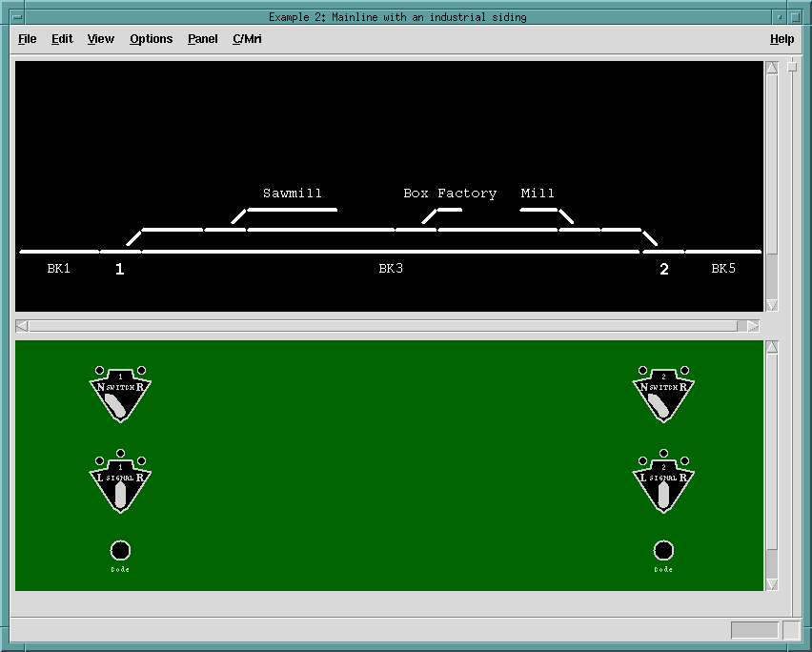Click Signal 2 Left indicator lamp
The height and width of the screenshot is (652, 812).
point(642,461)
